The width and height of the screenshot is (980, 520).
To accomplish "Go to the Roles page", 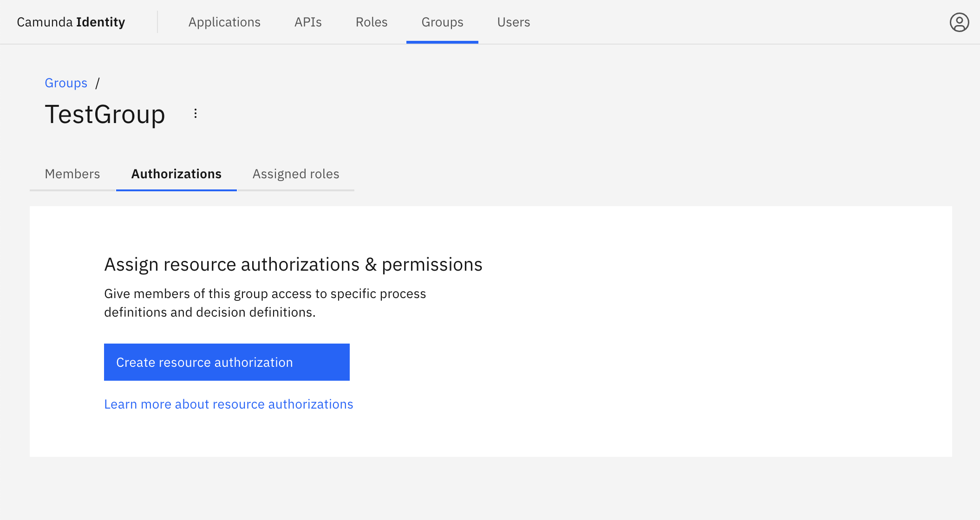I will click(371, 22).
